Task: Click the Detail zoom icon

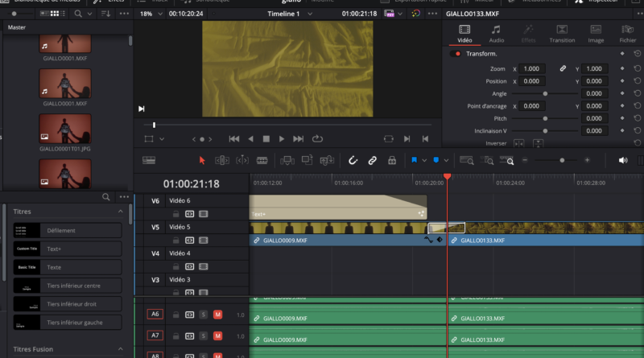Action: tap(487, 160)
